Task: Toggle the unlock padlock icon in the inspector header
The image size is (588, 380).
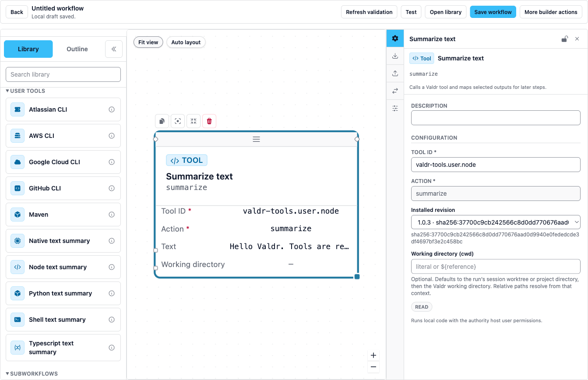Action: [x=565, y=39]
